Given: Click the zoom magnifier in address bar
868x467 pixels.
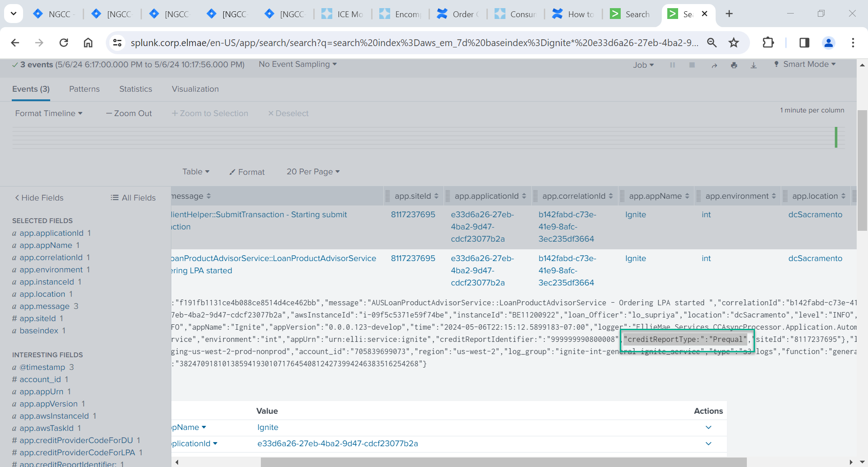Looking at the screenshot, I should click(x=712, y=42).
